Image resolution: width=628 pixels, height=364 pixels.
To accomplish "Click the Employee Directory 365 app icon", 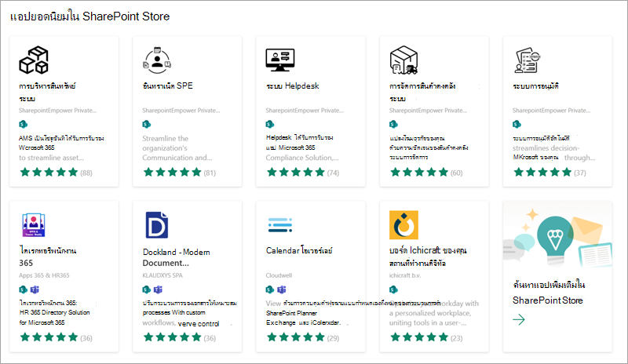I will point(34,225).
